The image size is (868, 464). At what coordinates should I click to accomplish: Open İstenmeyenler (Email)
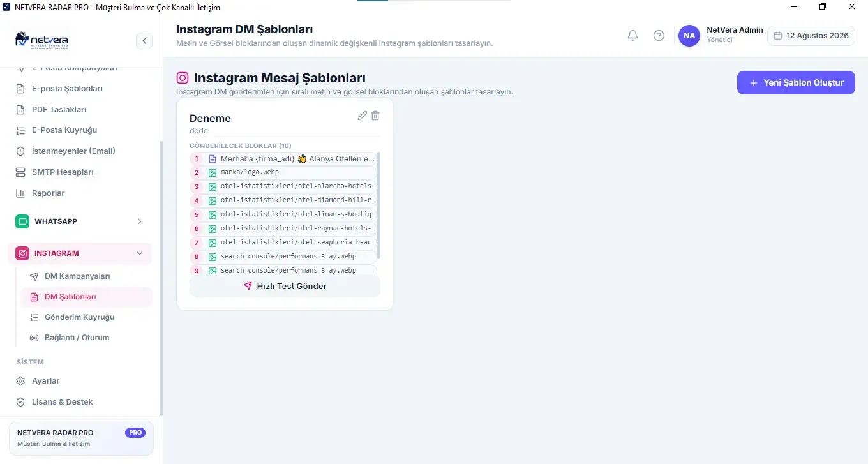tap(80, 151)
